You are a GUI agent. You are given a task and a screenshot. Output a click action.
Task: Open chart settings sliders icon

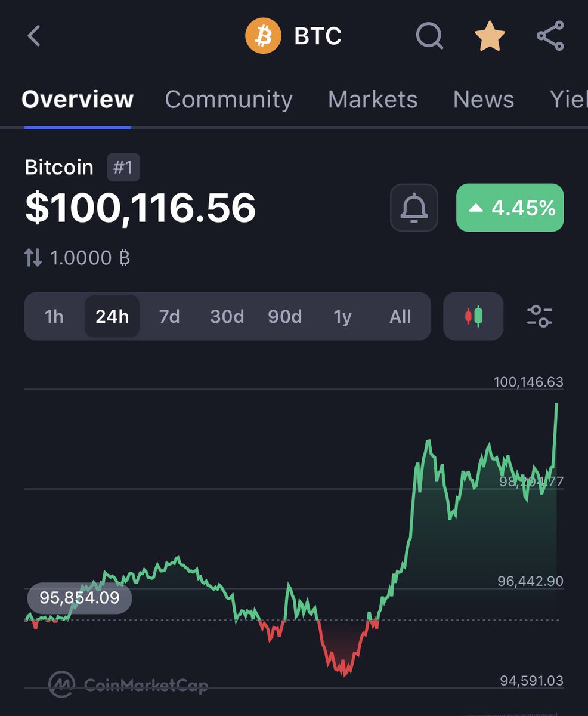tap(540, 316)
